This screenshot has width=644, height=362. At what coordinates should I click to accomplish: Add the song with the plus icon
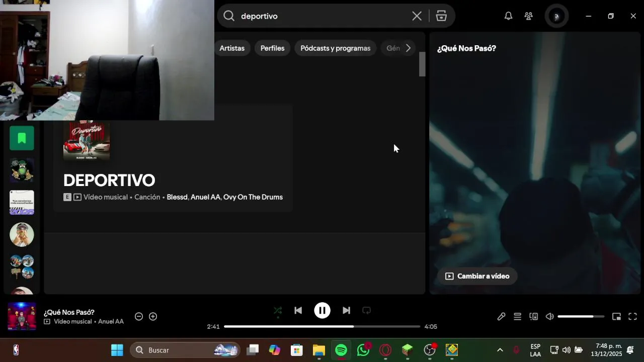[153, 316]
